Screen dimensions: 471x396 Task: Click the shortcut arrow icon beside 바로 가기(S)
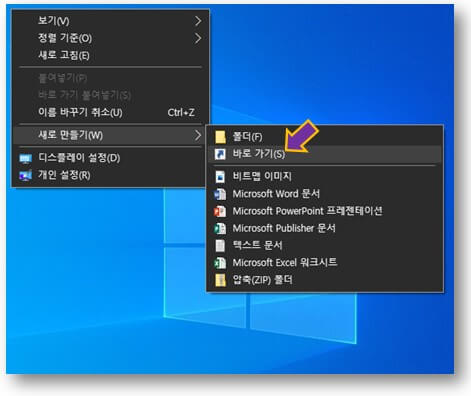tap(220, 154)
